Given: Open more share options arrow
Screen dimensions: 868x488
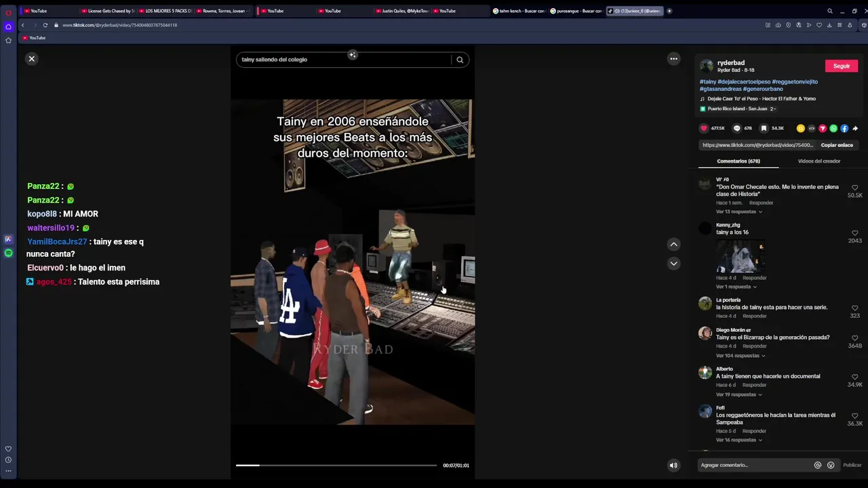Looking at the screenshot, I should (x=855, y=128).
